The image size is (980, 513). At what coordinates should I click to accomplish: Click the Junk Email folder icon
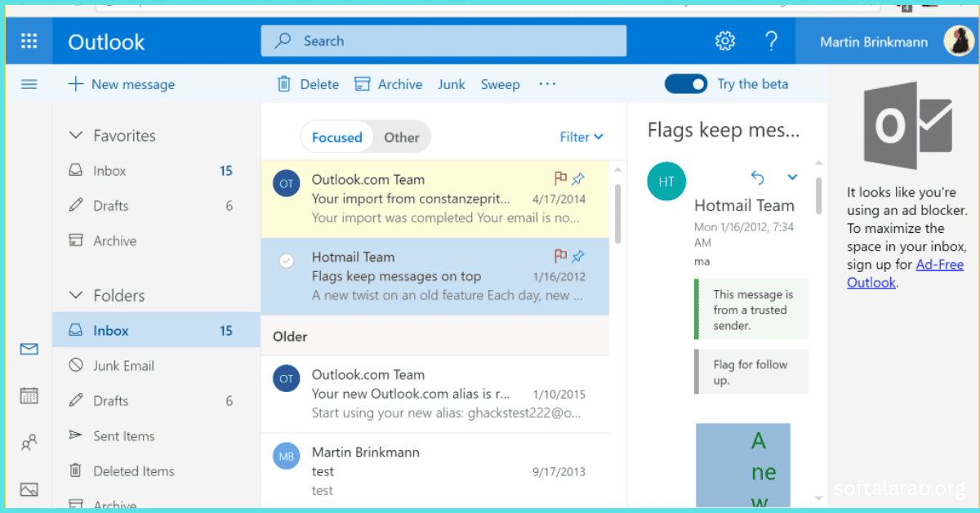click(x=76, y=366)
